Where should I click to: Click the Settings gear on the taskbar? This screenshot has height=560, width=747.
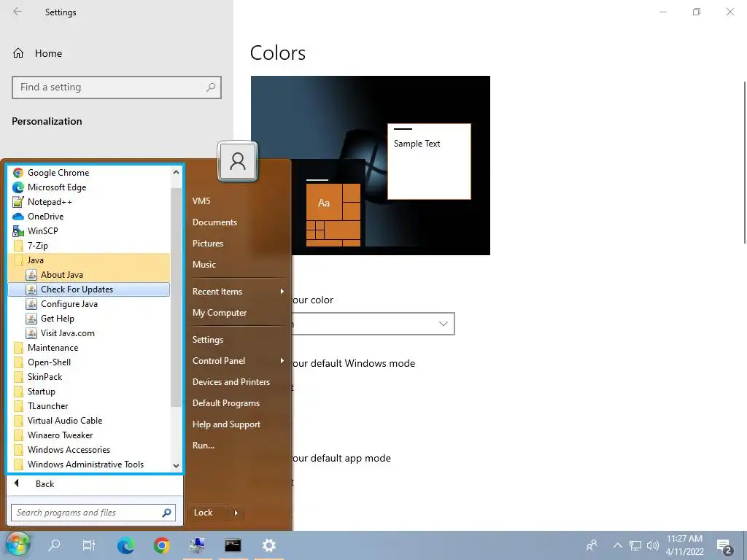point(269,545)
